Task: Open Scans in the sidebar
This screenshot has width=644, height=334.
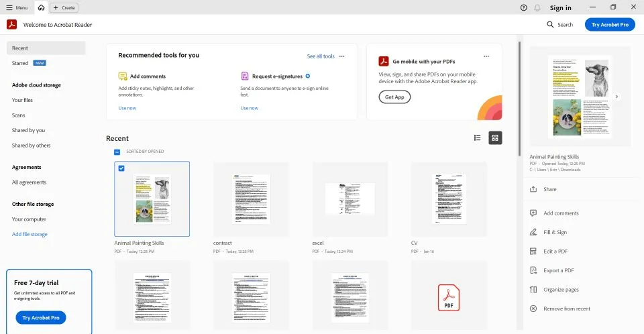Action: pos(19,115)
